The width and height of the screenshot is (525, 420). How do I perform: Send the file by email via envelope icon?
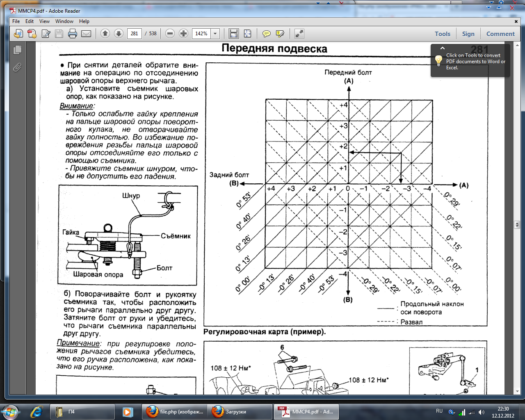coord(86,34)
